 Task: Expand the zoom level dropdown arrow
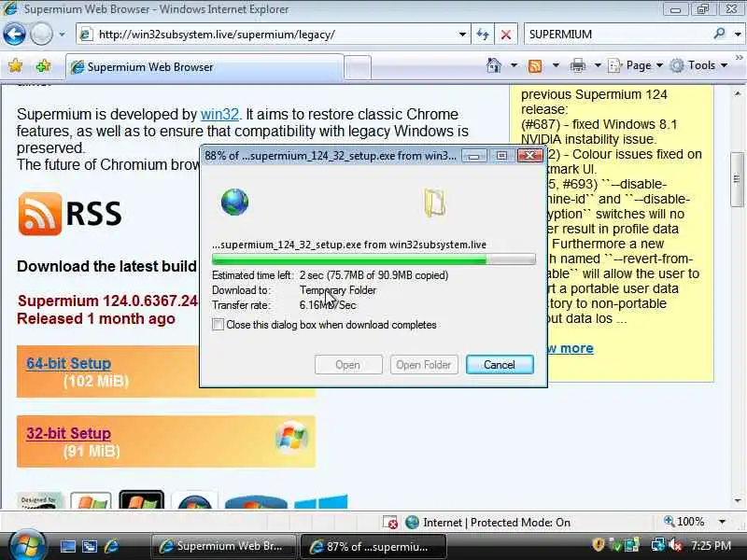pyautogui.click(x=722, y=522)
